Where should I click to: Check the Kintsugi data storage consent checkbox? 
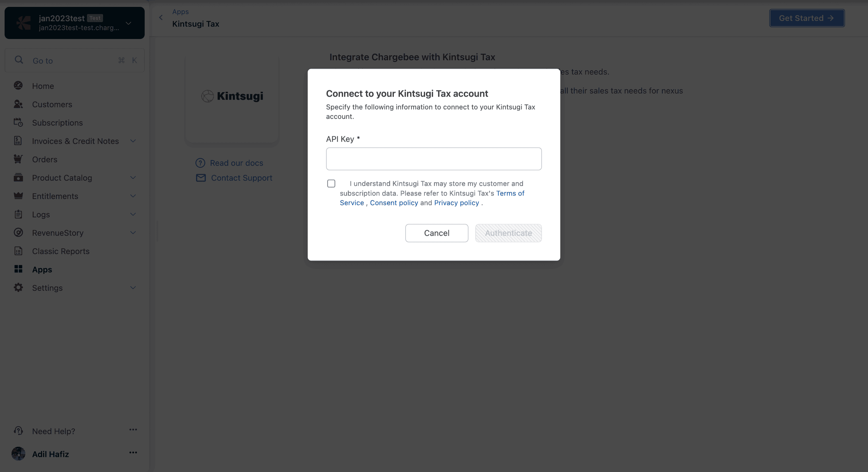[x=331, y=184]
